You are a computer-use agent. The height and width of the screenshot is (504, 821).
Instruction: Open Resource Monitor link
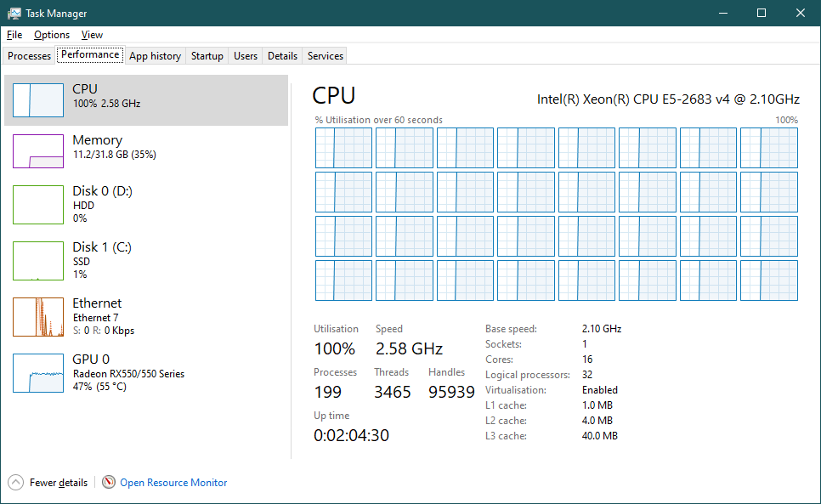[173, 483]
